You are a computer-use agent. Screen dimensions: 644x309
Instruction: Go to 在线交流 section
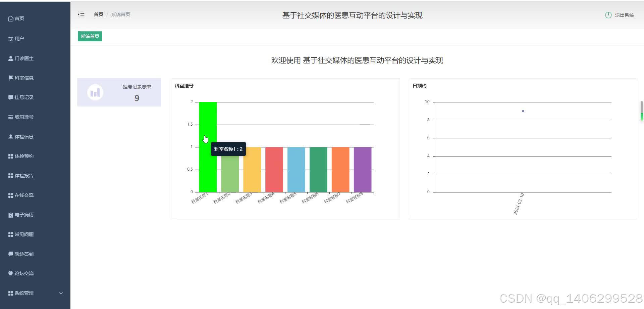[24, 195]
